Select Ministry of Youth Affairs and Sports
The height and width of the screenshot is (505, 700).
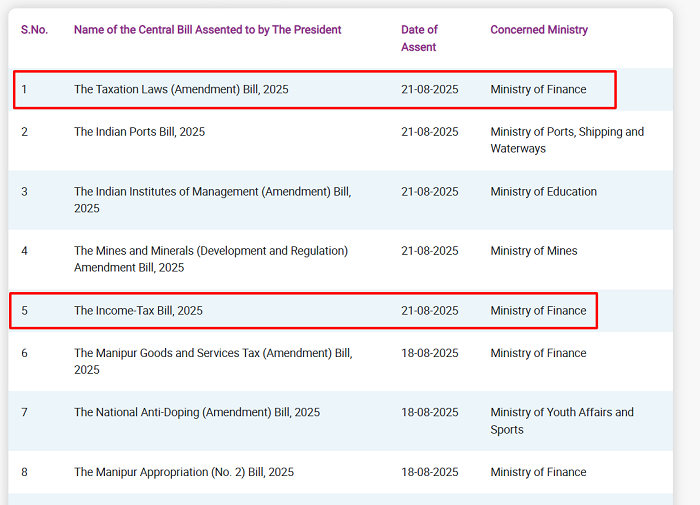(561, 420)
